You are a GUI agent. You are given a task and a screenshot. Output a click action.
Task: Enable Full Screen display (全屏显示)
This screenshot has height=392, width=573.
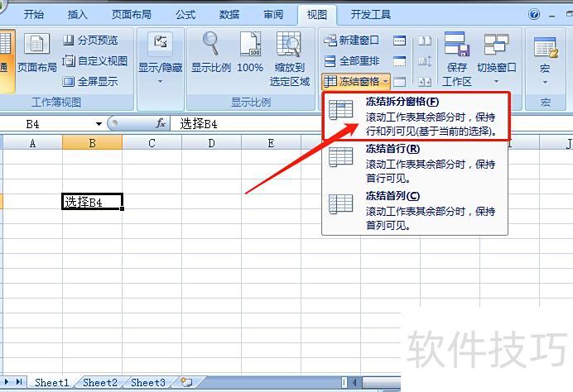(x=90, y=81)
